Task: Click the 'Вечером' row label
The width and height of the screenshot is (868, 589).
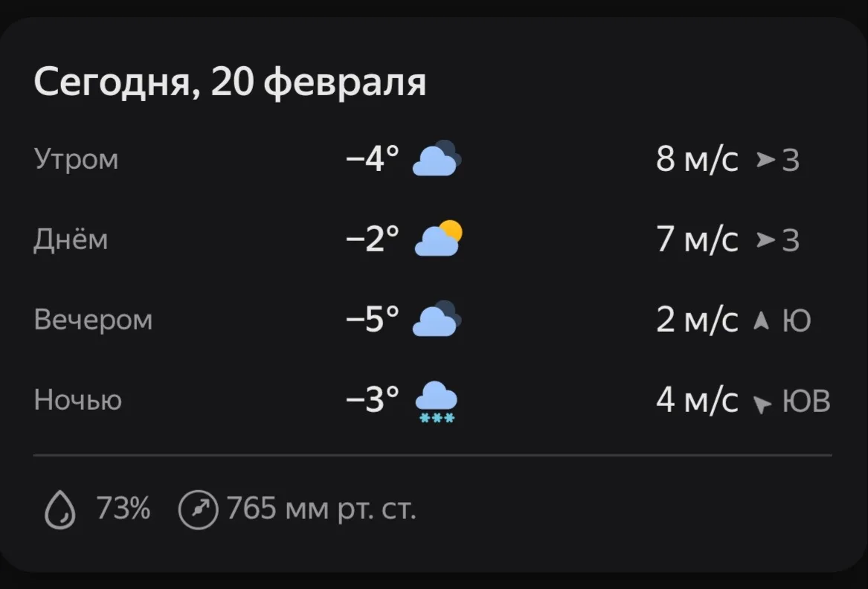Action: [x=93, y=320]
